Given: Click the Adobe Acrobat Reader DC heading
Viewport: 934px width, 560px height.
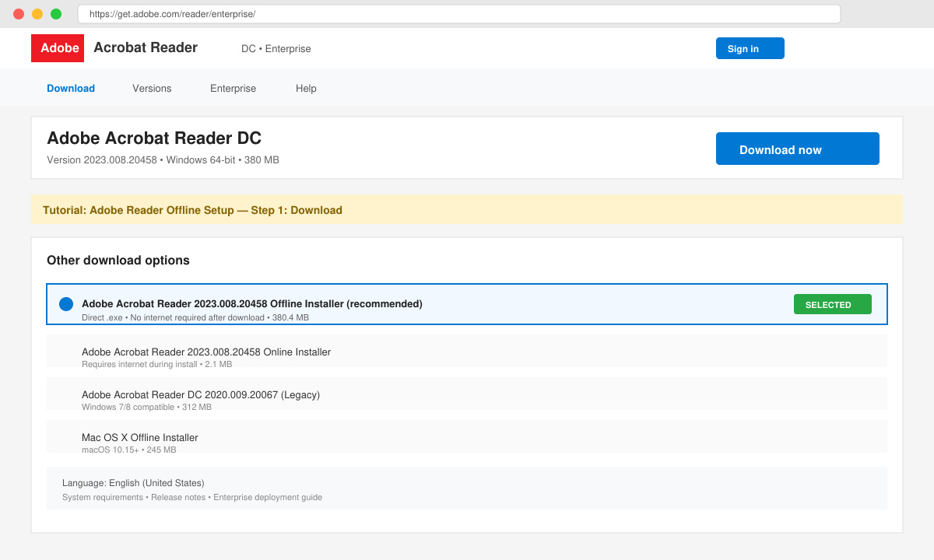Looking at the screenshot, I should pyautogui.click(x=154, y=138).
